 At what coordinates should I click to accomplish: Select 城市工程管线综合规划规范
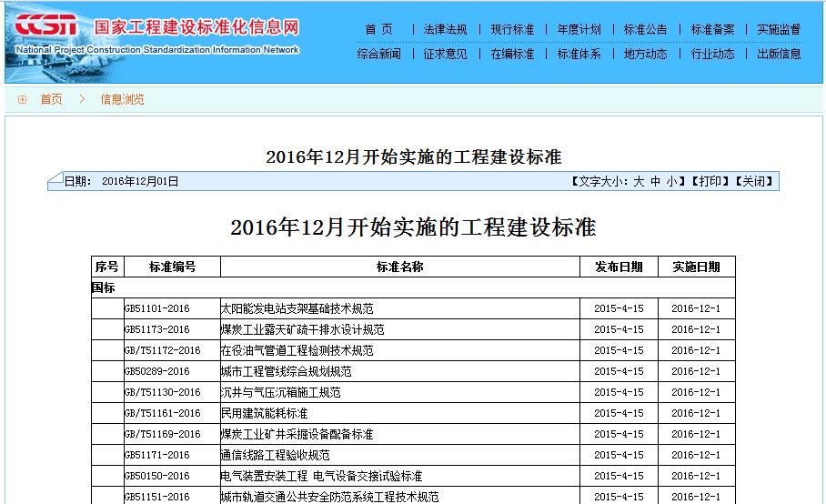pos(286,371)
